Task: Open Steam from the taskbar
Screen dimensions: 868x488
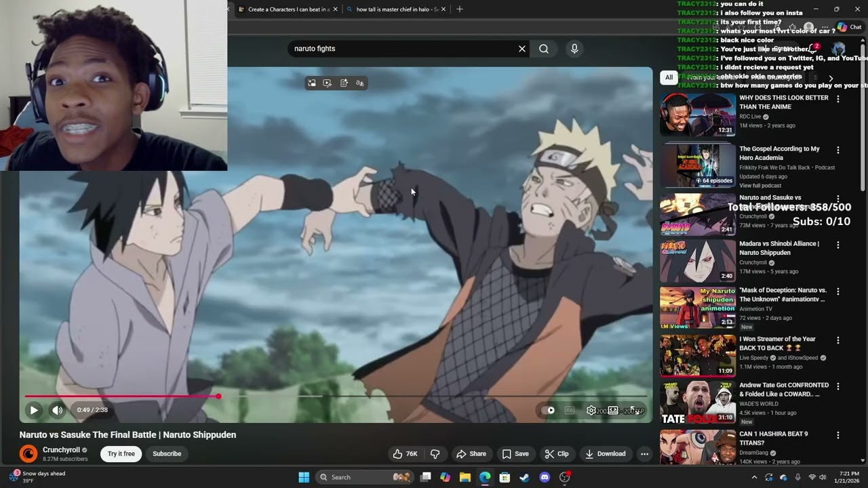Action: (x=524, y=477)
